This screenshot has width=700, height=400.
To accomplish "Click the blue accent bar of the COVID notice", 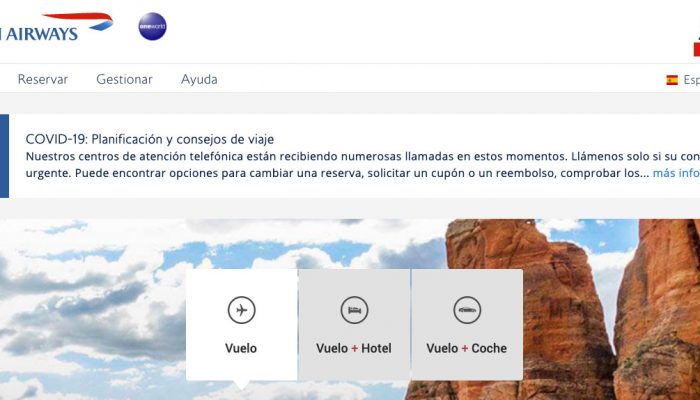I will [x=4, y=156].
